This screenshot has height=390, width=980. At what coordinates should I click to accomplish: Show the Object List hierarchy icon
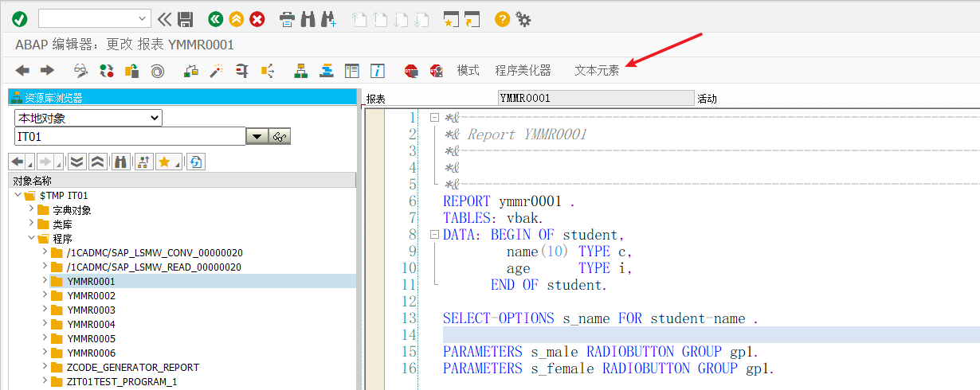click(300, 71)
